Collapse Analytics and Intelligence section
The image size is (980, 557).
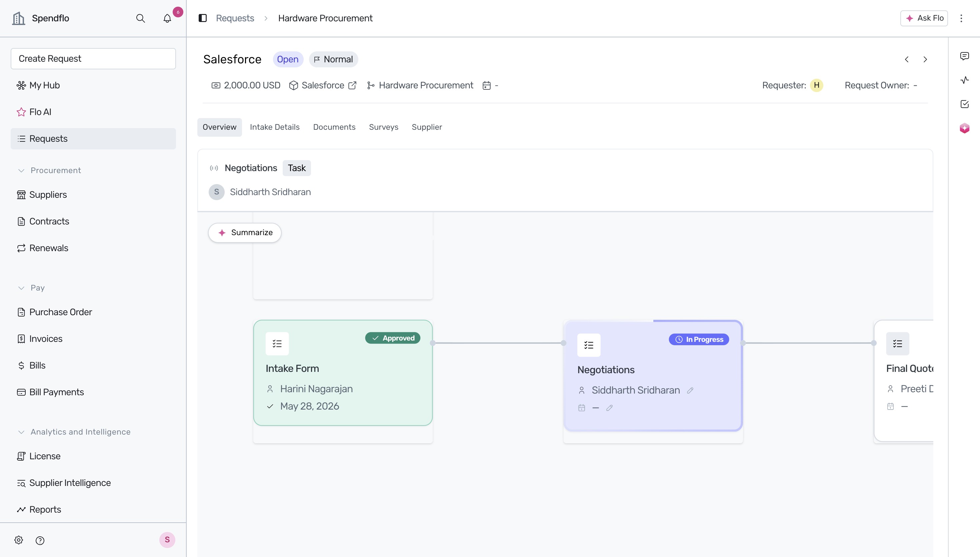(x=21, y=432)
